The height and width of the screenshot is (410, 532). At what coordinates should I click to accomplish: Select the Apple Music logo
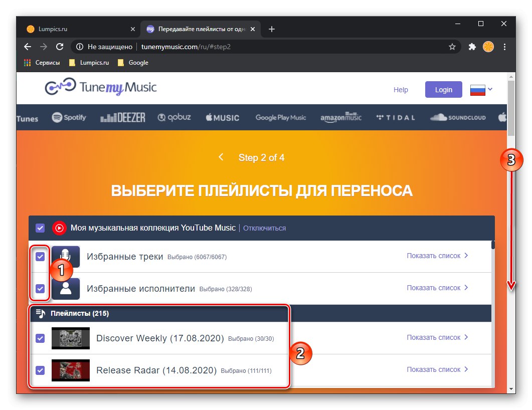[x=223, y=117]
